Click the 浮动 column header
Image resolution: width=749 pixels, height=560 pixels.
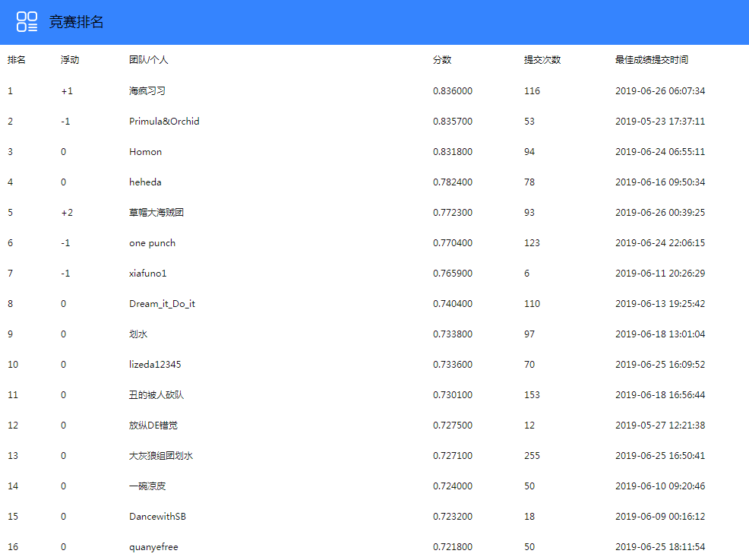[x=68, y=59]
